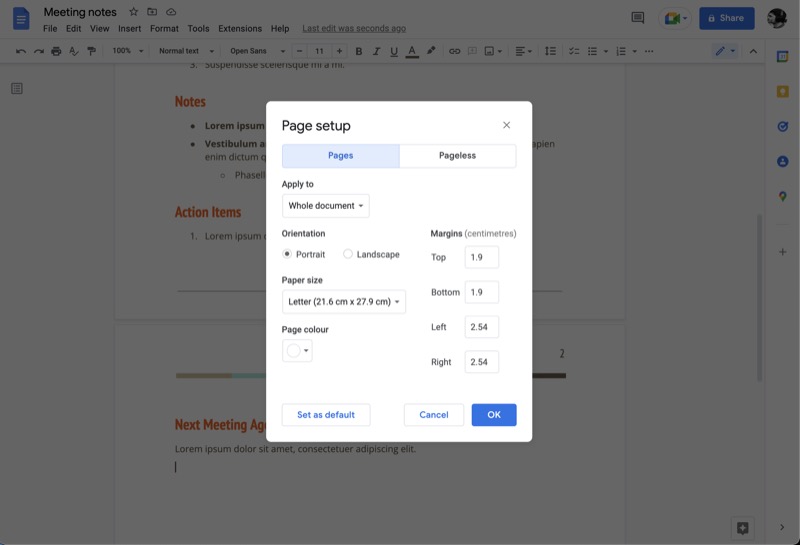This screenshot has width=800, height=545.
Task: Open the Extensions menu
Action: 240,29
